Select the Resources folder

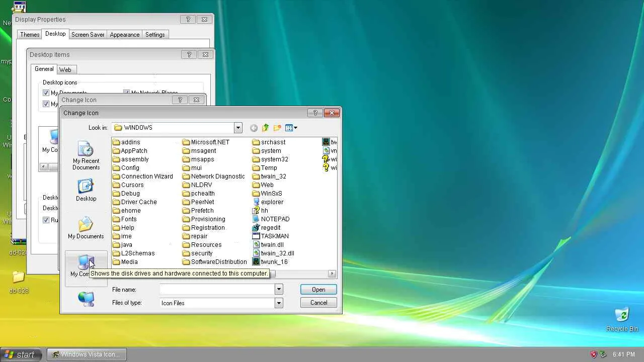point(202,245)
